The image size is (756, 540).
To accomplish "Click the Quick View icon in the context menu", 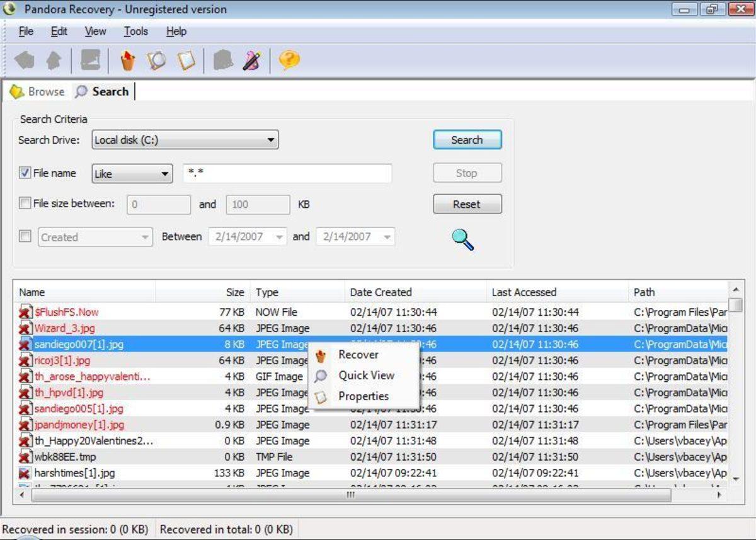I will click(x=321, y=375).
